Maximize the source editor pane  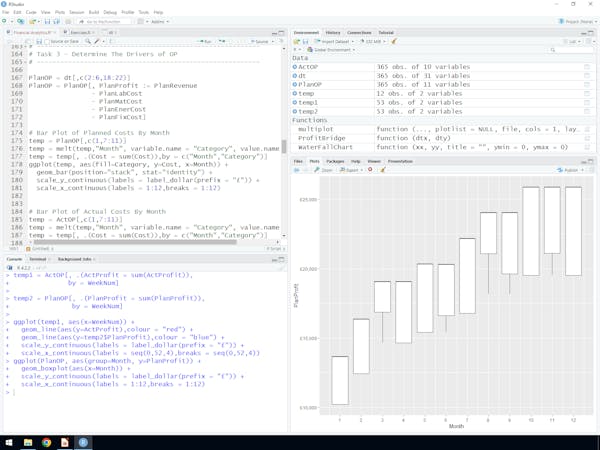281,33
